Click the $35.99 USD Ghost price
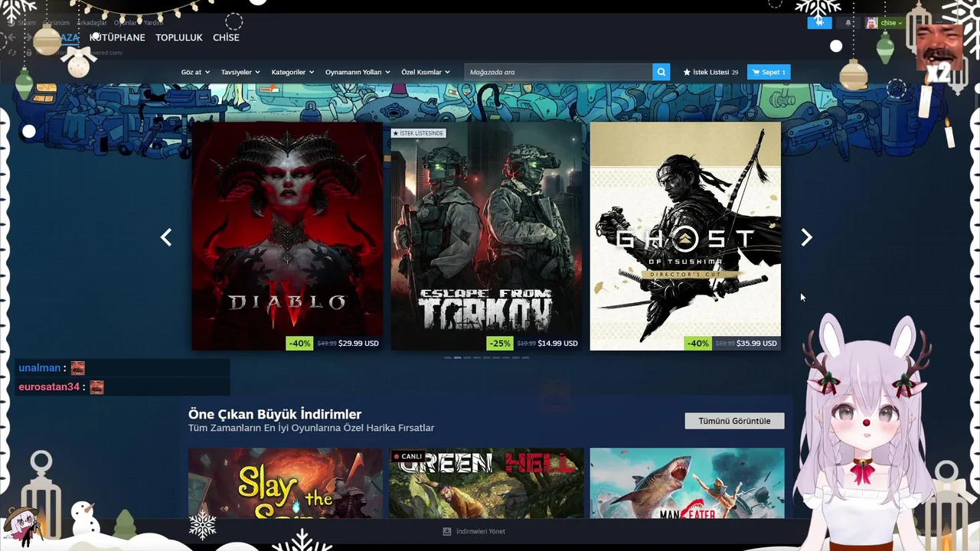This screenshot has height=551, width=980. click(x=756, y=344)
